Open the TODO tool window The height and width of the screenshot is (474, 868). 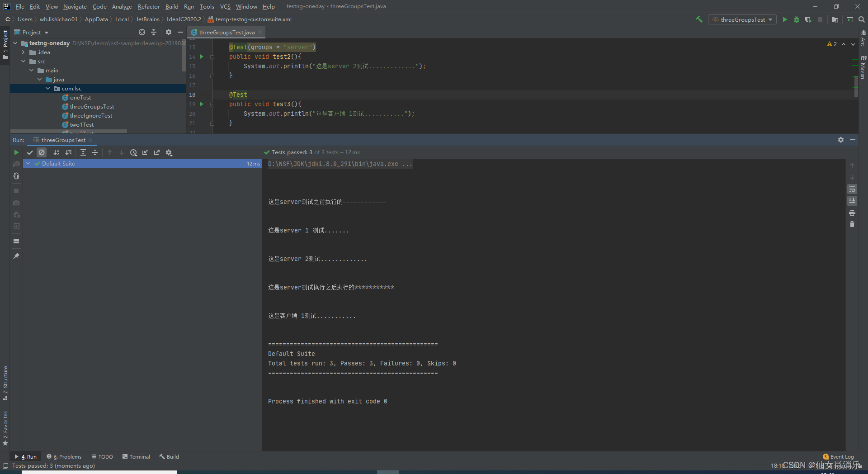102,456
